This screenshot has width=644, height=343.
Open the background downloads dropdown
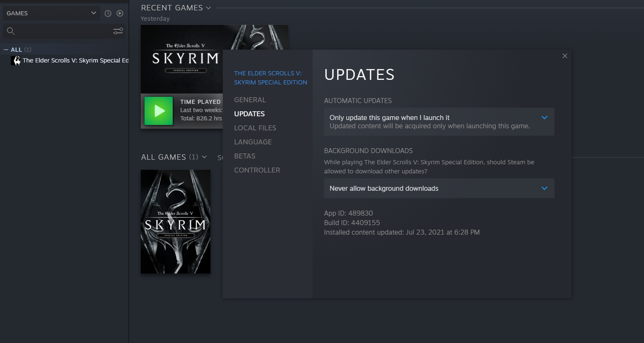click(x=439, y=188)
